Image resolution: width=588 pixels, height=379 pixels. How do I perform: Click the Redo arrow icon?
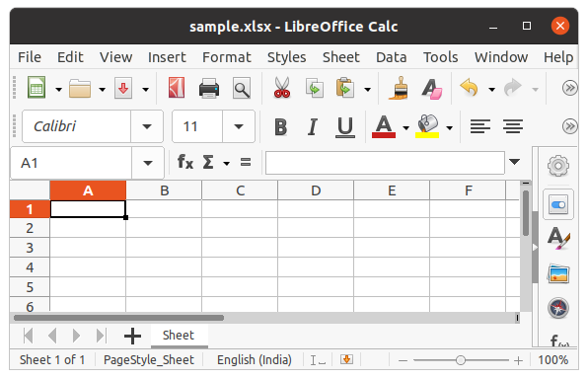click(513, 88)
